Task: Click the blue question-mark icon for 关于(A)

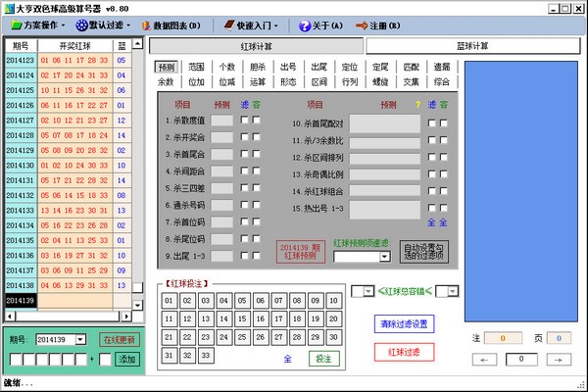Action: point(305,25)
